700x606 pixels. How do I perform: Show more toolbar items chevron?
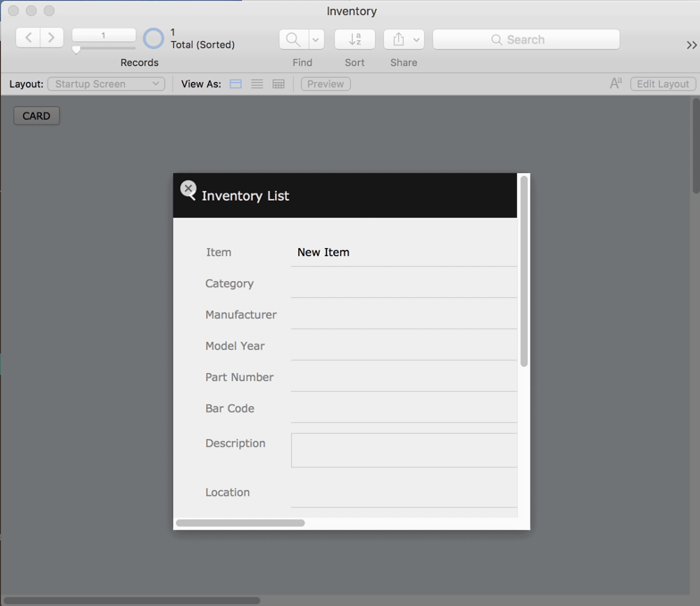click(x=691, y=45)
